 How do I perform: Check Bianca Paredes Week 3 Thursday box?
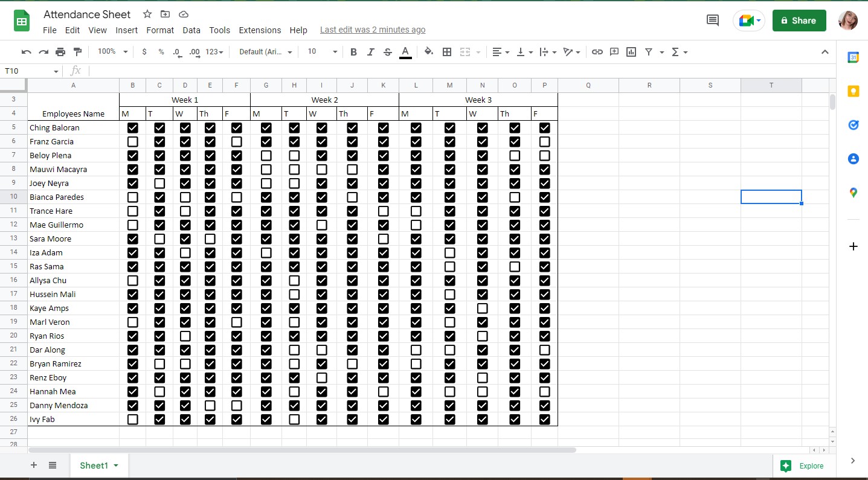[x=515, y=197]
